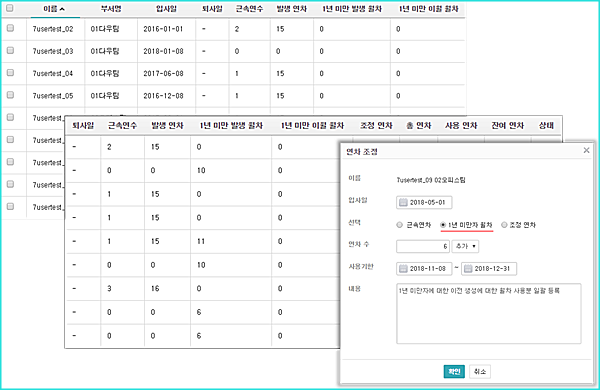Image resolution: width=600 pixels, height=390 pixels.
Task: Check the box for 7usertest_02
Action: click(10, 28)
